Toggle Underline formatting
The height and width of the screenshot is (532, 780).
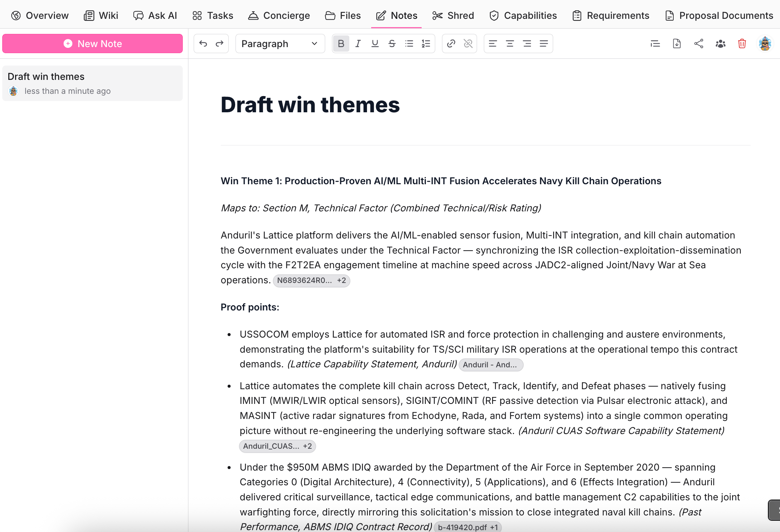[375, 44]
